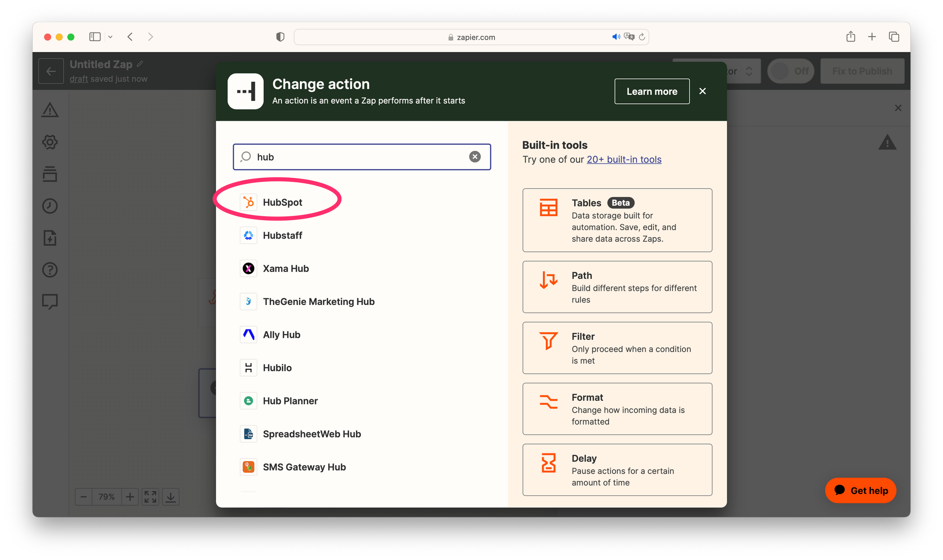Choose the Delay built-in tool card

pyautogui.click(x=617, y=469)
